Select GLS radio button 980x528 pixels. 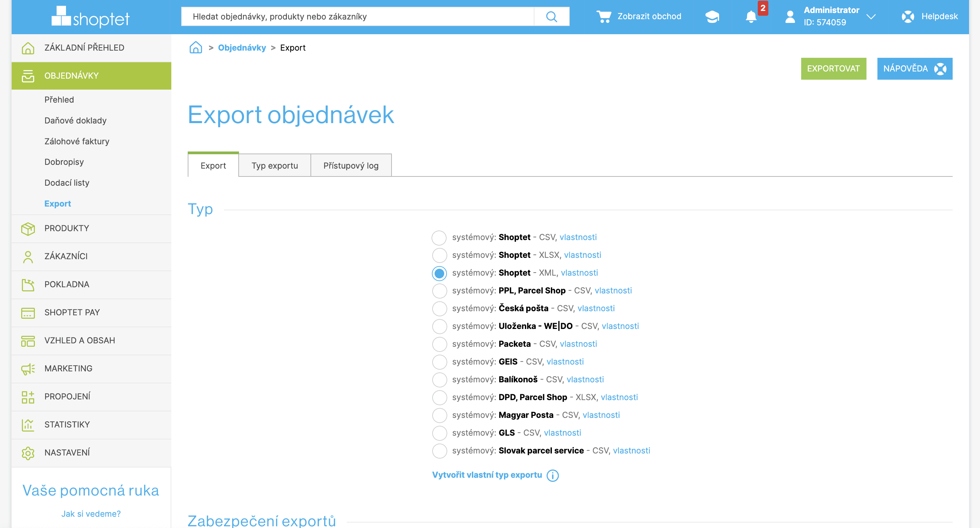coord(439,433)
